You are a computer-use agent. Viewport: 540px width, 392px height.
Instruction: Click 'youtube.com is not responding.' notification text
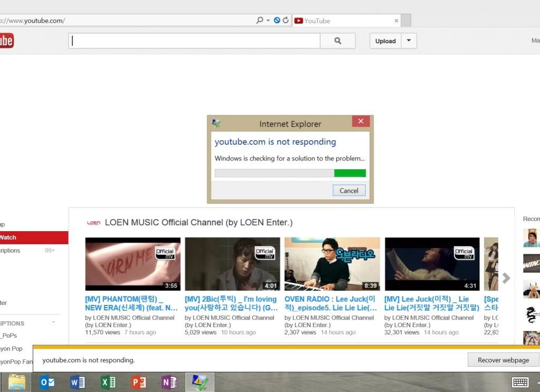click(x=89, y=360)
